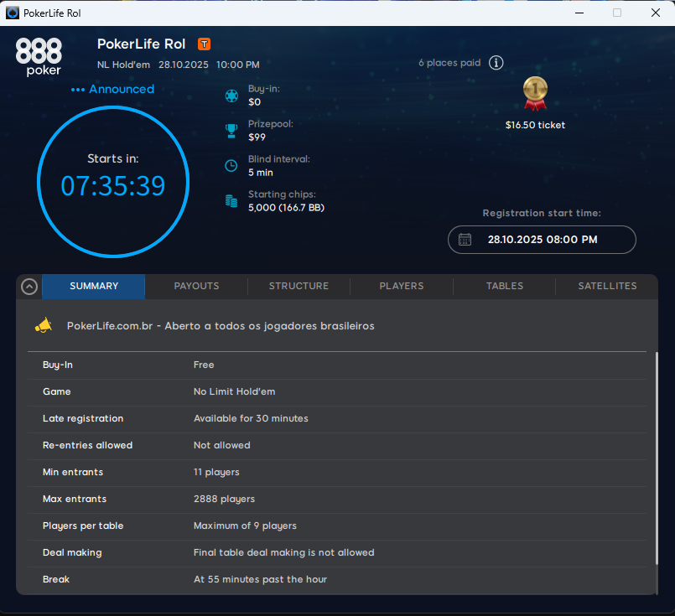Viewport: 675px width, 616px height.
Task: Show the Players tab
Action: 402,287
